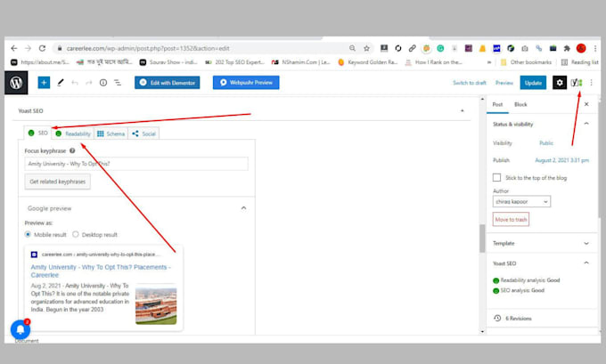Switch to the Schema tab
The image size is (606, 364).
(x=111, y=133)
